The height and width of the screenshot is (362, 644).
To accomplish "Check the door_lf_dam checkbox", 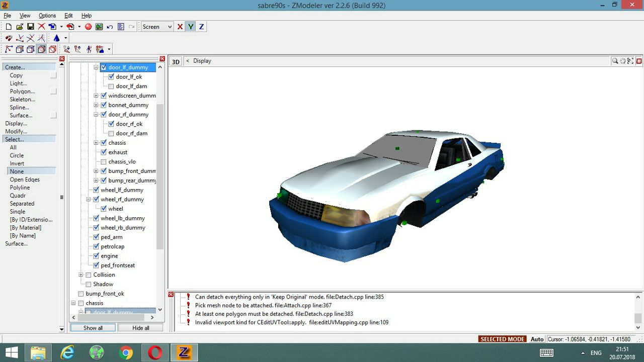I will click(111, 86).
